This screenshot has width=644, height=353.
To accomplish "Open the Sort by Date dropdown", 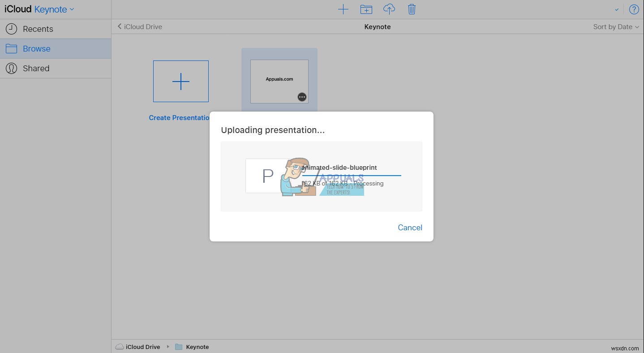I will click(616, 27).
